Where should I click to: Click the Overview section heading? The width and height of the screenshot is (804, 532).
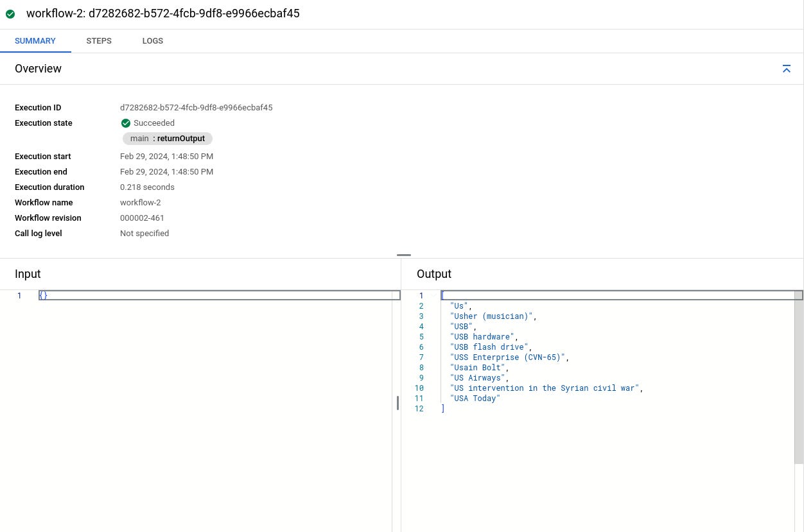pyautogui.click(x=38, y=69)
